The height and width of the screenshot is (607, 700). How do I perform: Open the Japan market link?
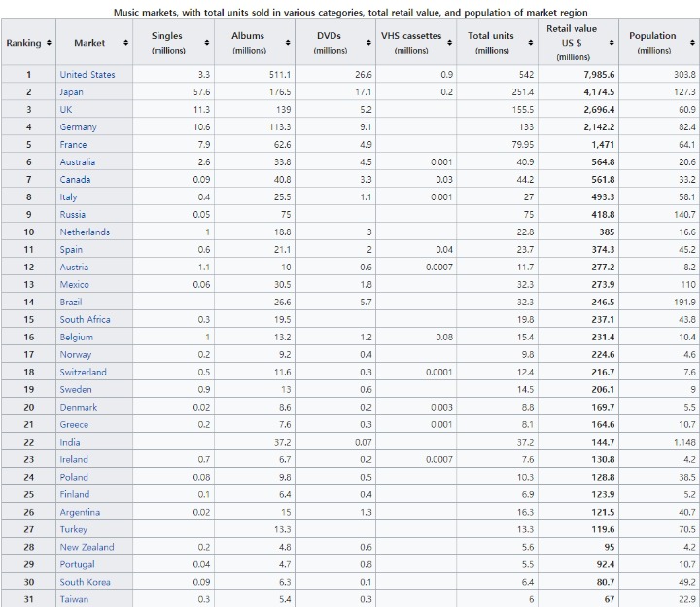point(71,92)
